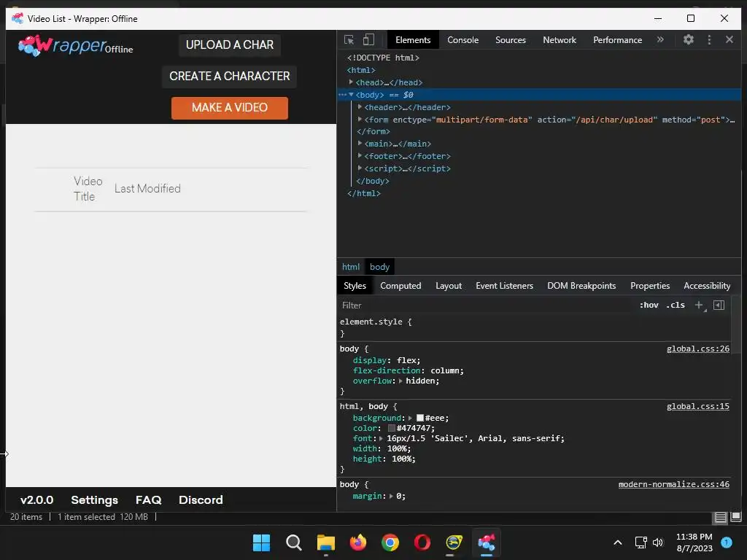
Task: Open Windows Start menu
Action: [261, 542]
